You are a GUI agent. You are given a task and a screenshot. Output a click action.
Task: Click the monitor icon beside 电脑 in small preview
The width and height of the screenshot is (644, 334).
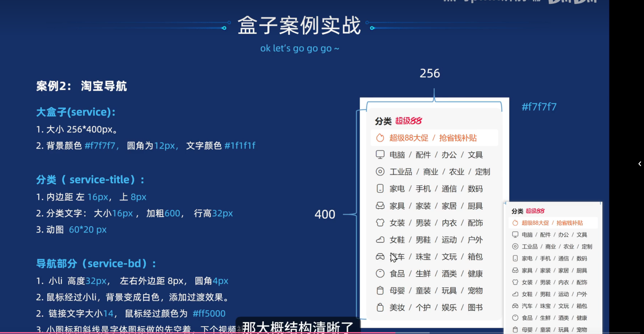click(515, 235)
